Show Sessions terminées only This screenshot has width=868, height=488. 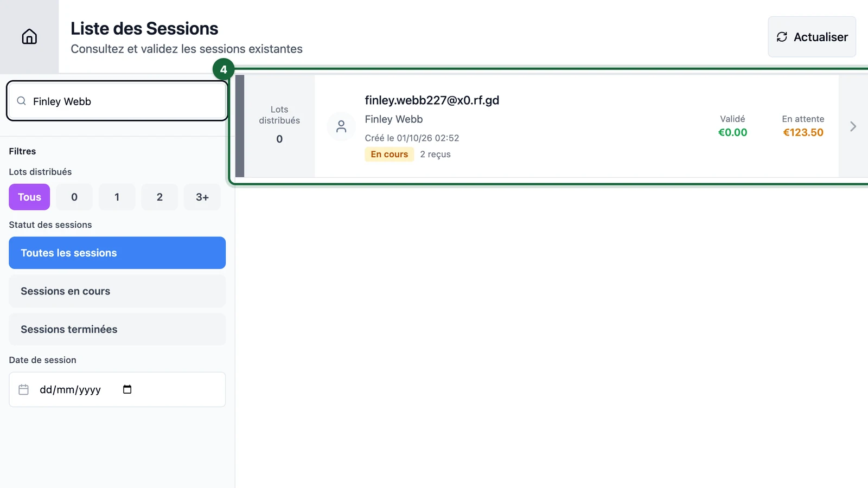(117, 329)
